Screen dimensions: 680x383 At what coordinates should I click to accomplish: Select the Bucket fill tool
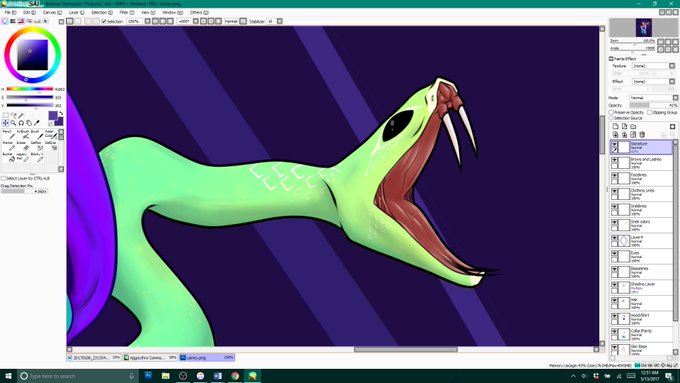pos(8,157)
